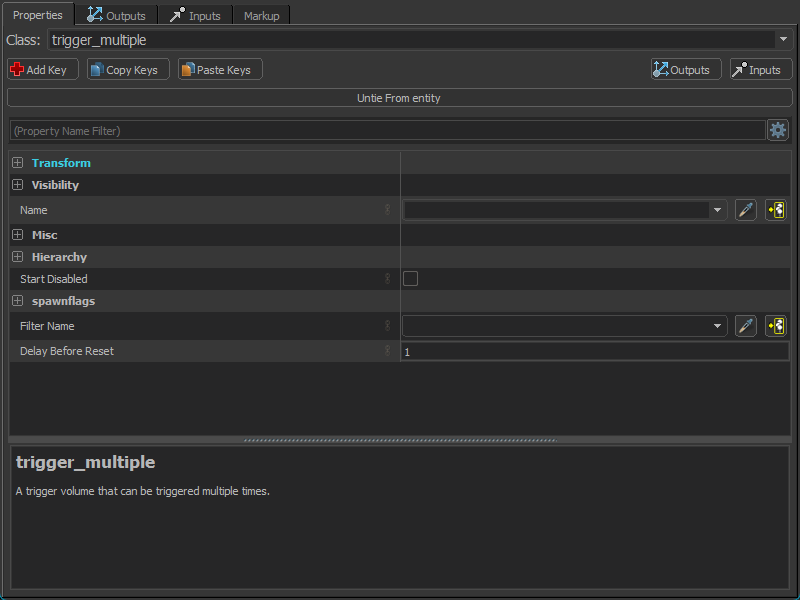The image size is (800, 600).
Task: Open the property filter gear settings
Action: (778, 130)
